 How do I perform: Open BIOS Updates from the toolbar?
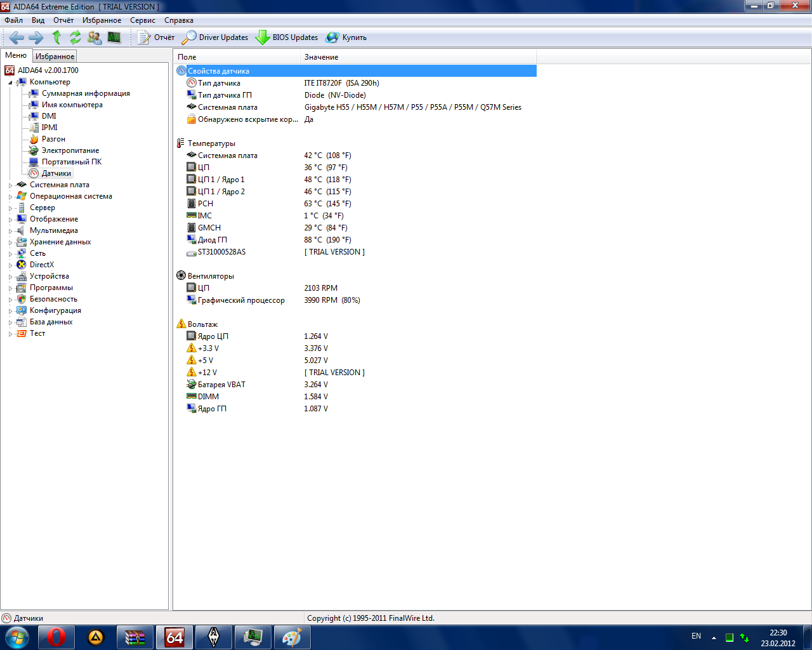[x=287, y=37]
